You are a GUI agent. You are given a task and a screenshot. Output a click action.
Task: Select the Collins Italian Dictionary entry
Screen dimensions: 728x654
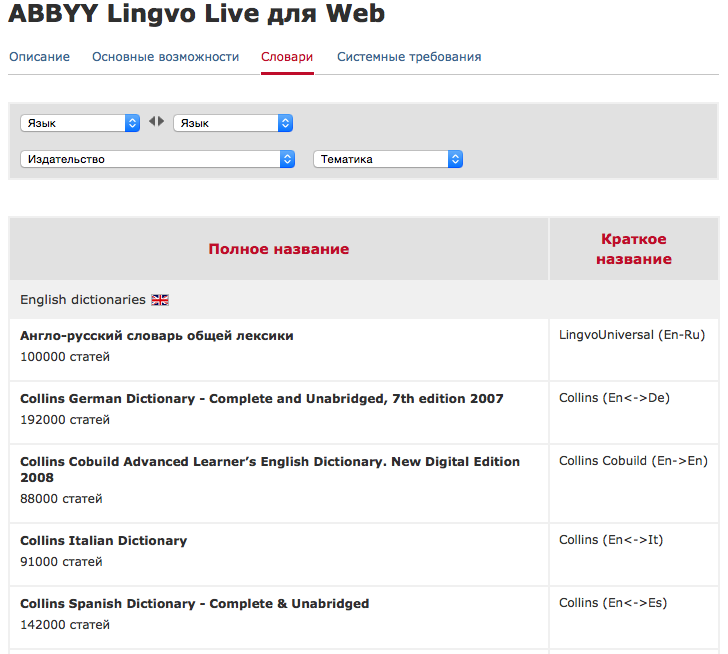click(x=104, y=541)
